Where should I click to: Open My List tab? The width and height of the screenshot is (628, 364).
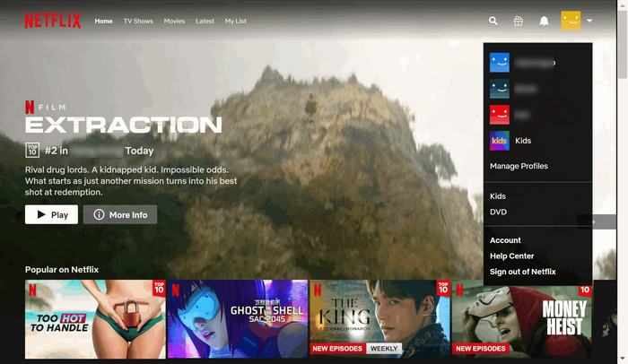click(x=235, y=21)
